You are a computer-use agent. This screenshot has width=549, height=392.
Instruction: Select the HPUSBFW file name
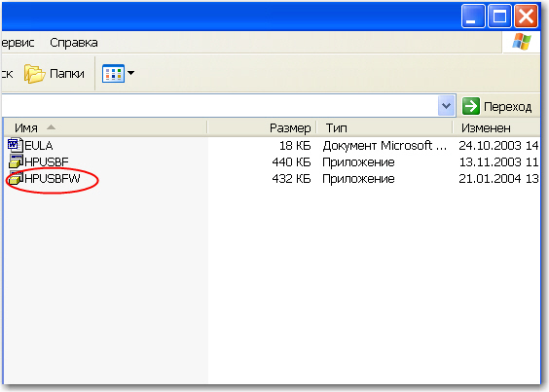point(53,179)
